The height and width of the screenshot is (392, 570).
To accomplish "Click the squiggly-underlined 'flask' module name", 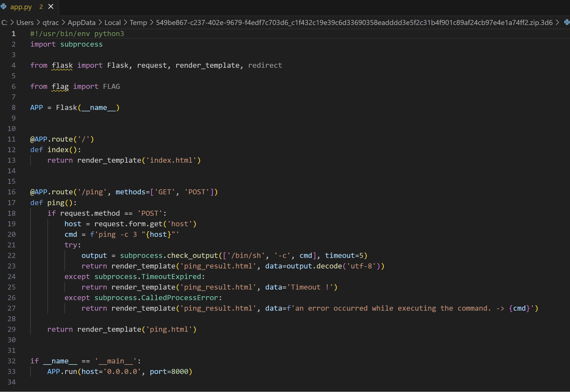I will click(x=62, y=66).
